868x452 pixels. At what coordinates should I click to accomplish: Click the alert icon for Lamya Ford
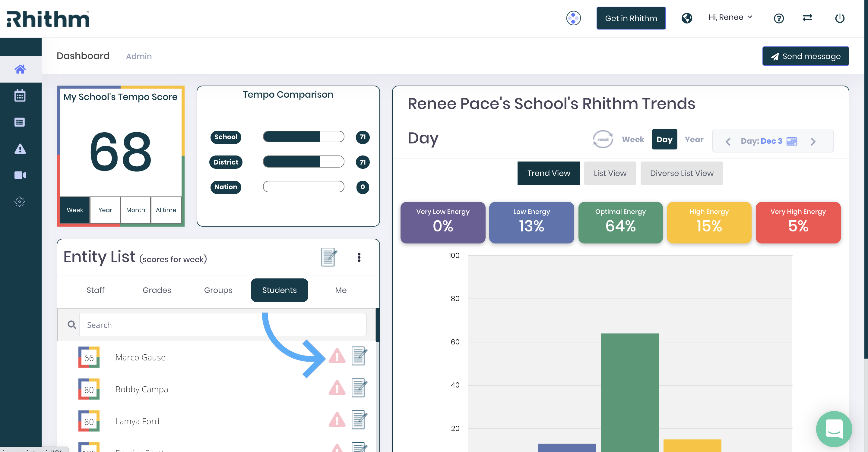click(337, 420)
